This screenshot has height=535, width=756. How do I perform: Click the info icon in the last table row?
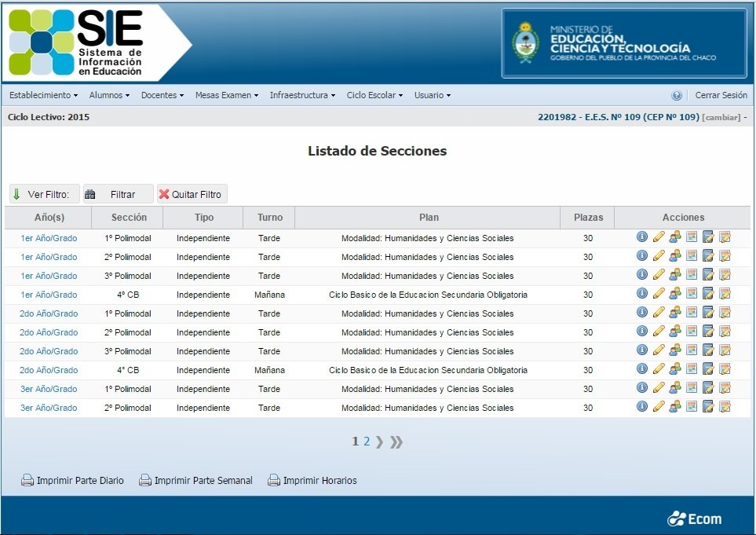641,407
